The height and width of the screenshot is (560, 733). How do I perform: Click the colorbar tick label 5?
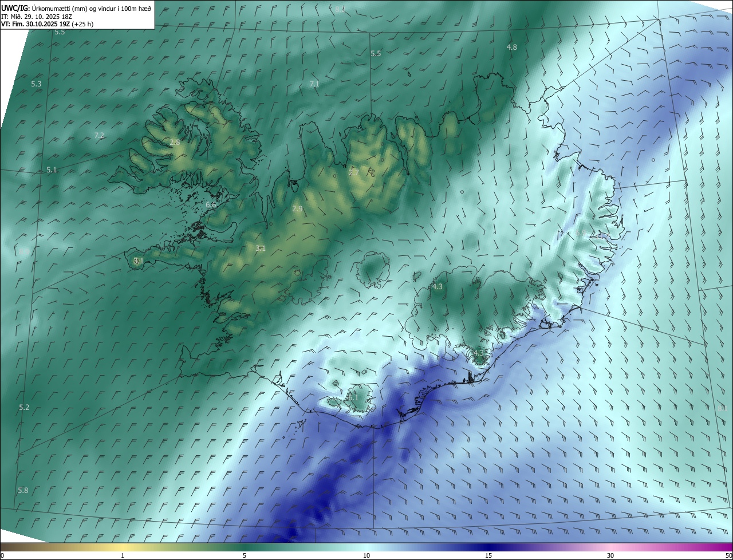click(x=245, y=555)
